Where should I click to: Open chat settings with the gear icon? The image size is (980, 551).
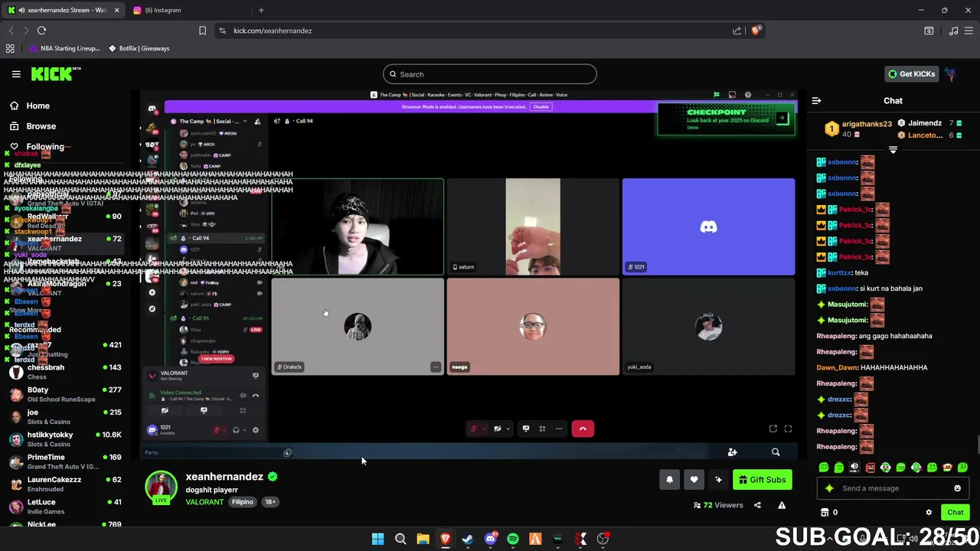click(929, 512)
